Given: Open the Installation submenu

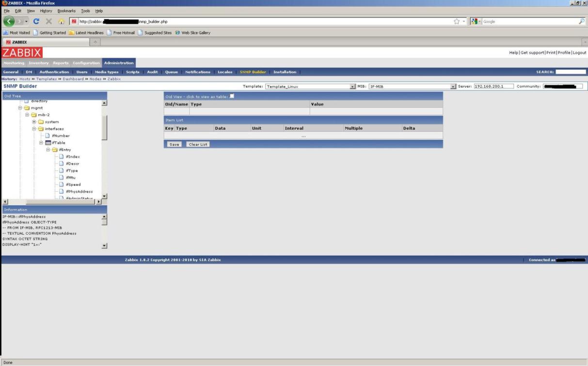Looking at the screenshot, I should [x=285, y=72].
